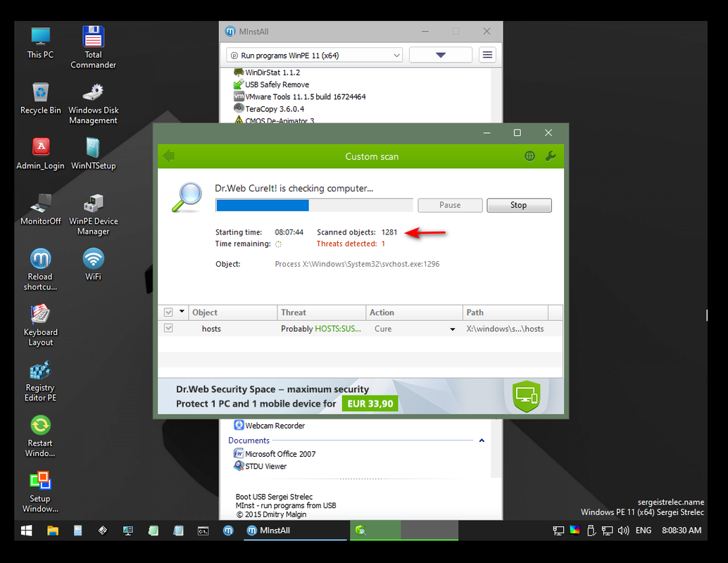Click the Restart Windows shortcut
The width and height of the screenshot is (728, 563).
coord(40,436)
